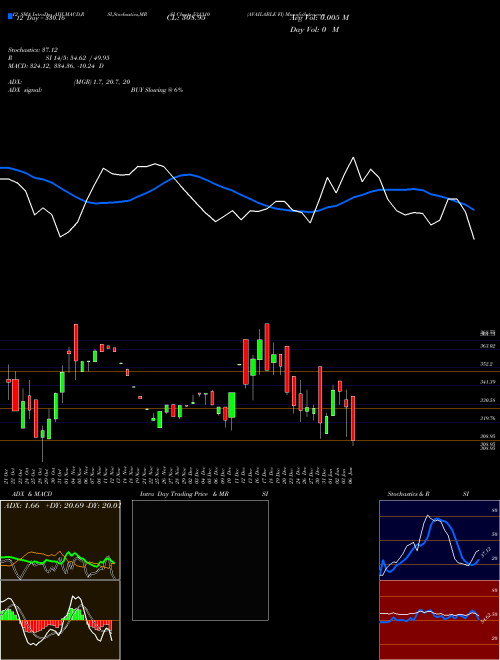Click the BUY Slowing @ 6% signal

click(157, 90)
